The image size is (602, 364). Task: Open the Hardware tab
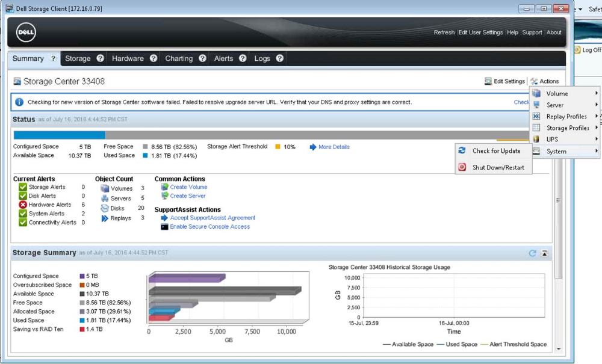pyautogui.click(x=128, y=58)
